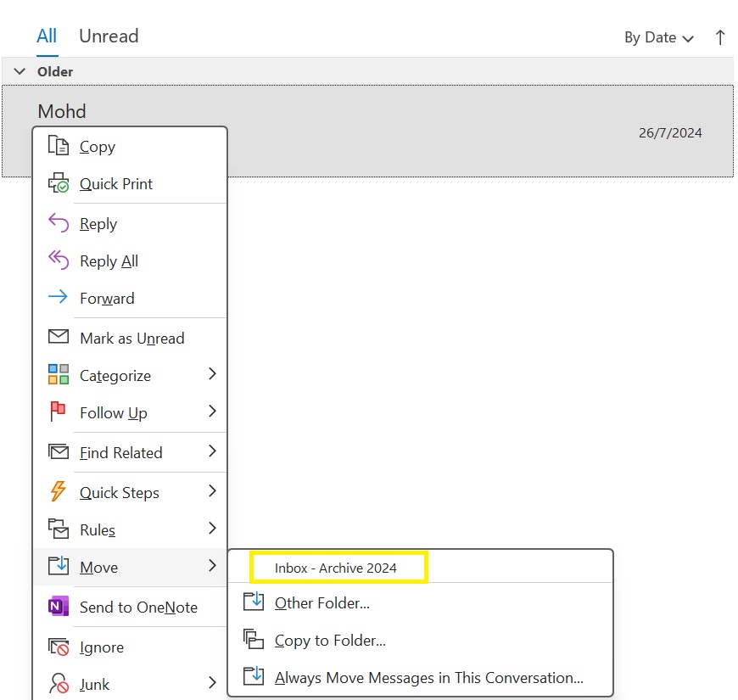738x700 pixels.
Task: Click the OneNote purple icon
Action: pos(59,606)
